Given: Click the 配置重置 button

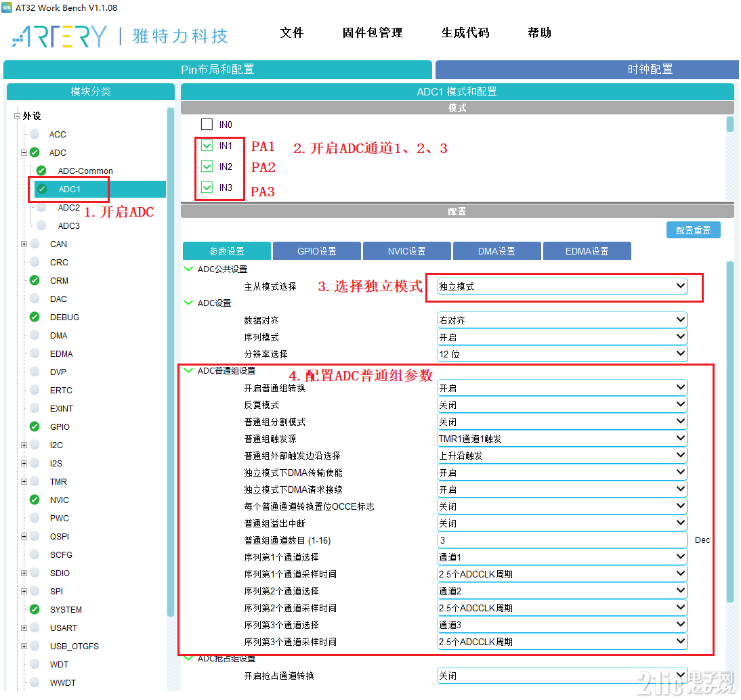Looking at the screenshot, I should (x=694, y=230).
